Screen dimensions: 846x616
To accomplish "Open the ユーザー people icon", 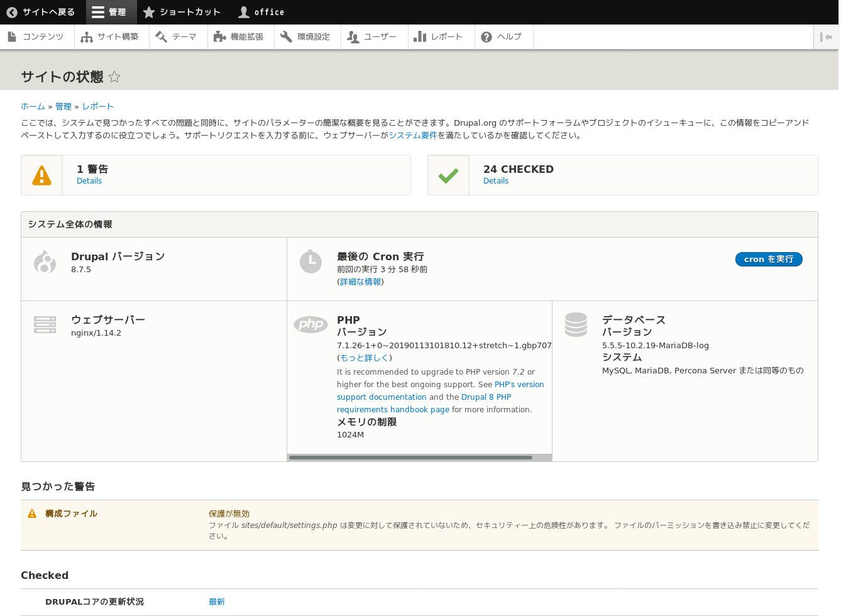I will coord(353,37).
